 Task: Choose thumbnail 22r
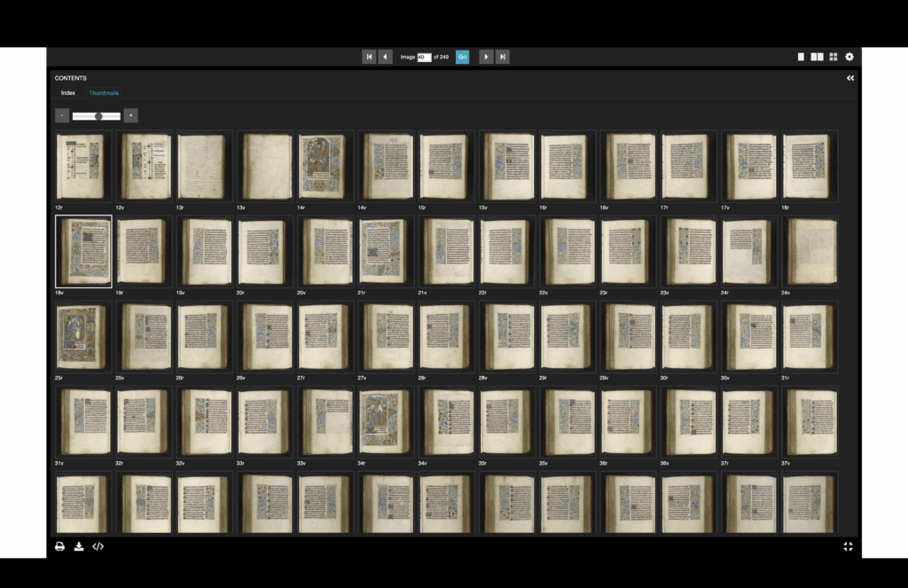pos(507,251)
